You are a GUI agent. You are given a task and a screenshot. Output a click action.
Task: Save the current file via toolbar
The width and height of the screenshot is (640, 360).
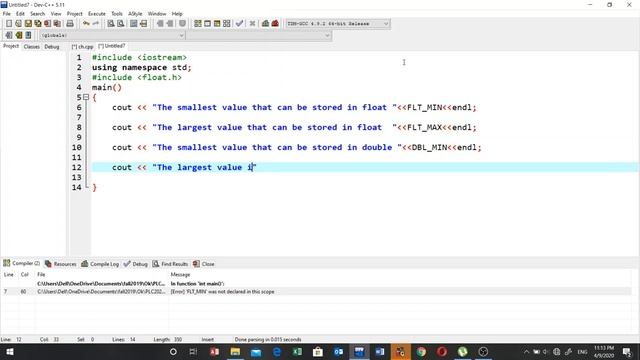[28, 24]
